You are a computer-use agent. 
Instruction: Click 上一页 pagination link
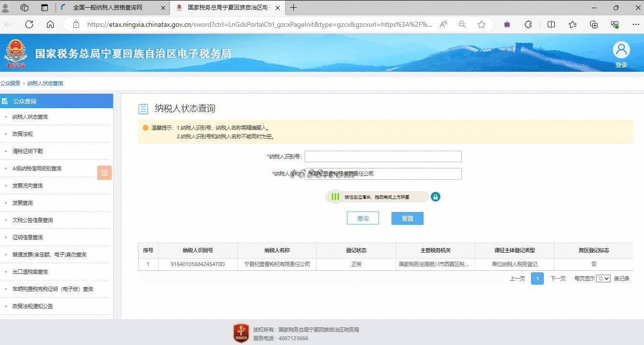coord(517,278)
